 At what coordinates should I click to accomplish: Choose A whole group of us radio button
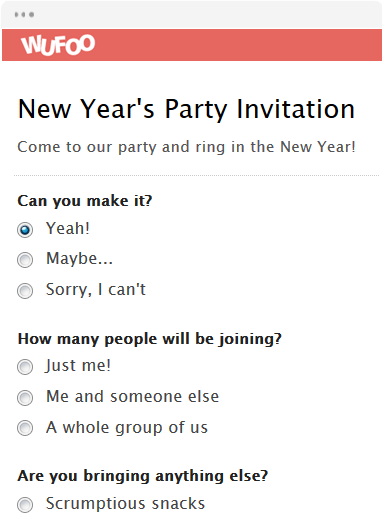pyautogui.click(x=25, y=428)
